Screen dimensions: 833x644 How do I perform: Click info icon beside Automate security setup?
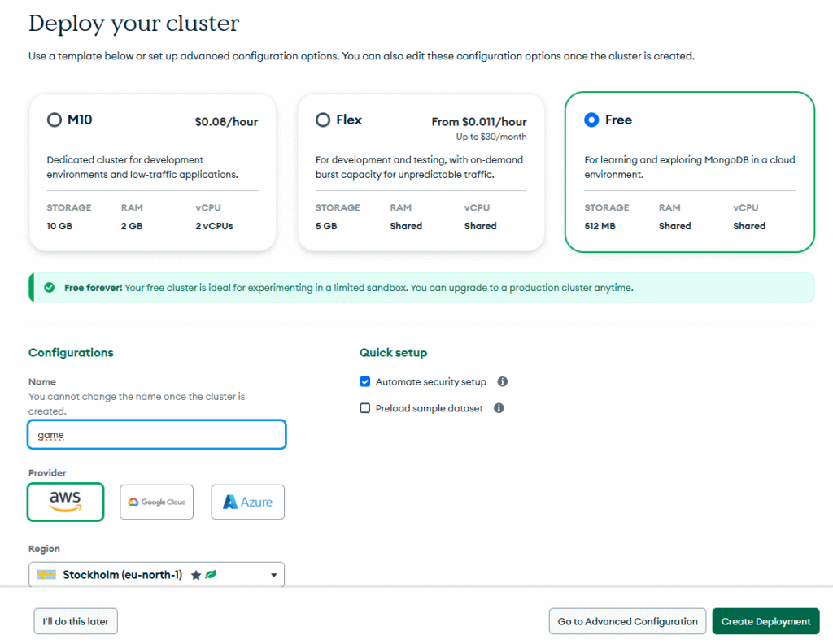pos(503,381)
